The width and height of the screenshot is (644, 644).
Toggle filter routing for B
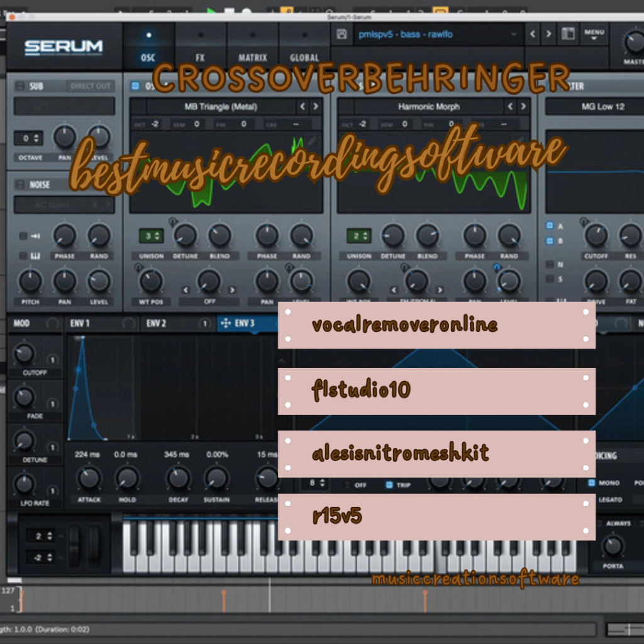(550, 241)
